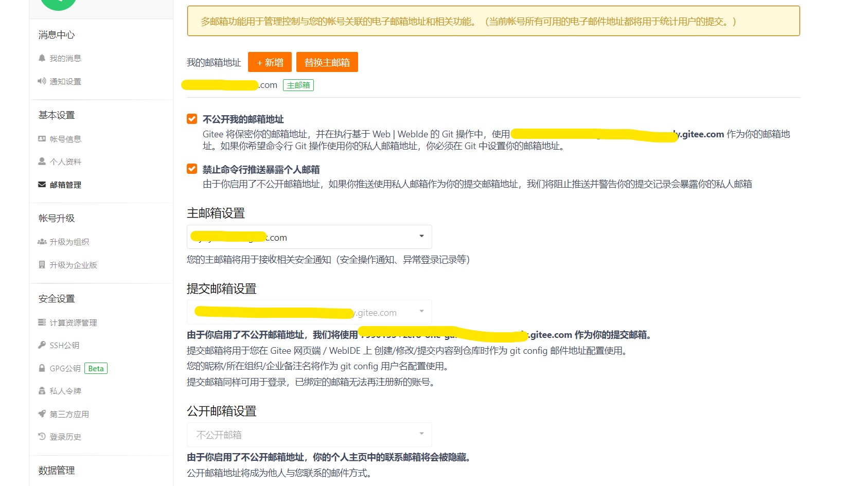Click the 通知设置 speaker icon

click(42, 81)
